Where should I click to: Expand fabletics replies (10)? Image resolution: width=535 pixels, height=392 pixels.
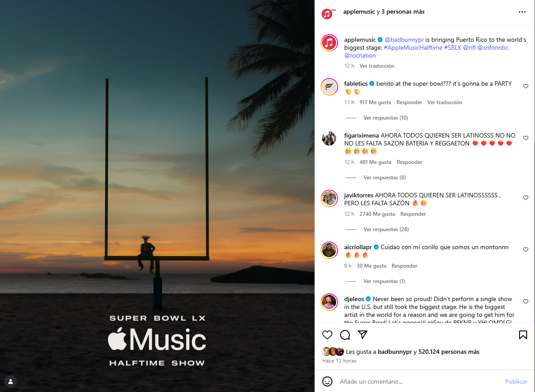(x=385, y=118)
